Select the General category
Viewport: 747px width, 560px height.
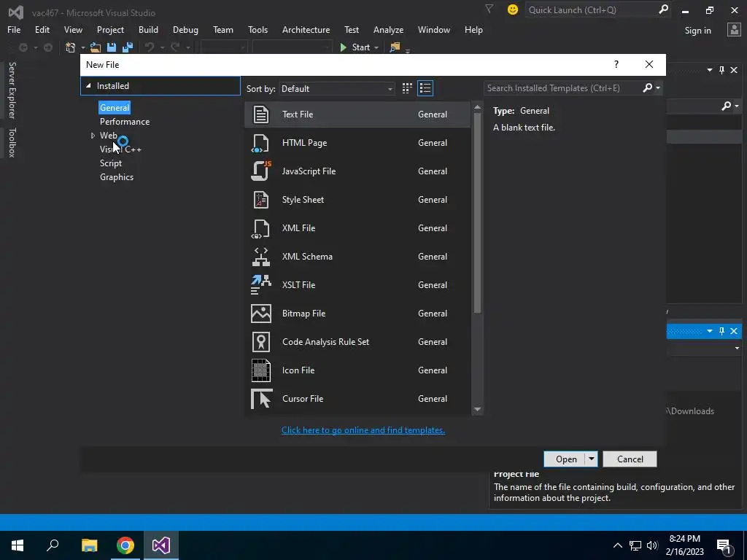point(115,108)
